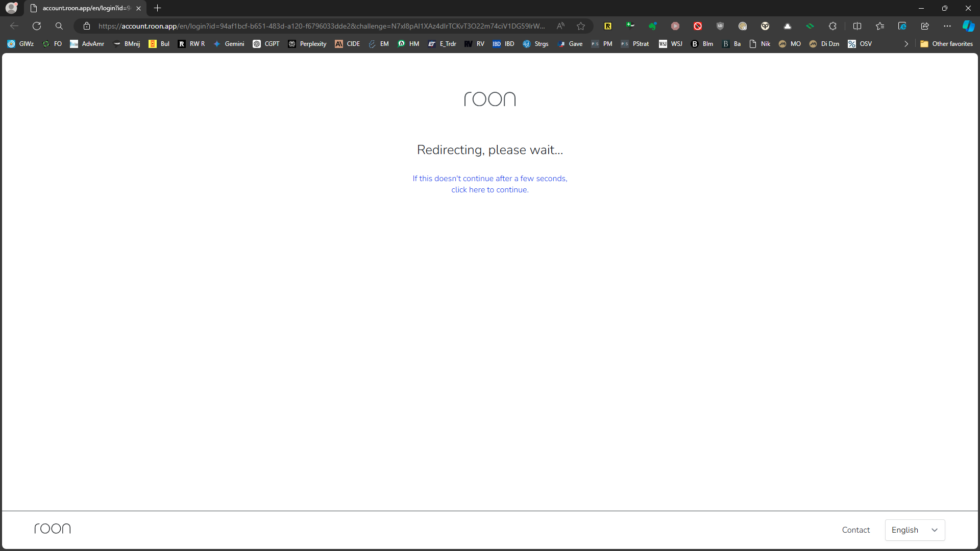
Task: Reload the page with Refresh icon
Action: coord(37,26)
